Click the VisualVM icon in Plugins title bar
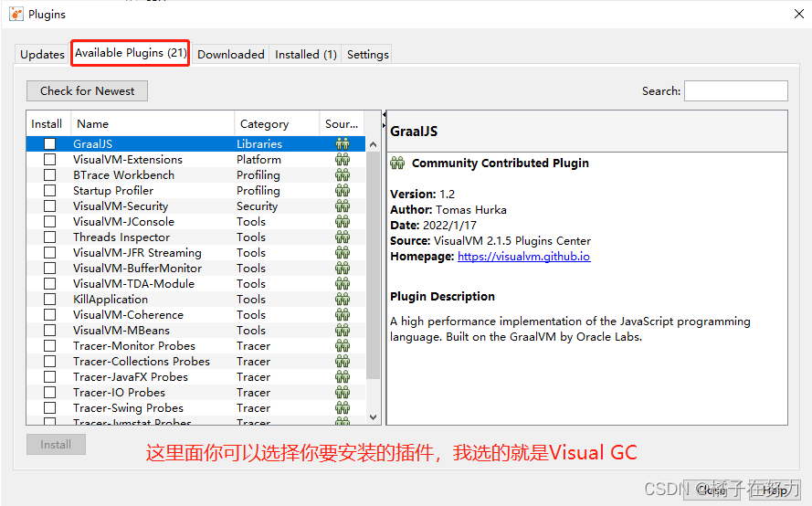 click(16, 14)
